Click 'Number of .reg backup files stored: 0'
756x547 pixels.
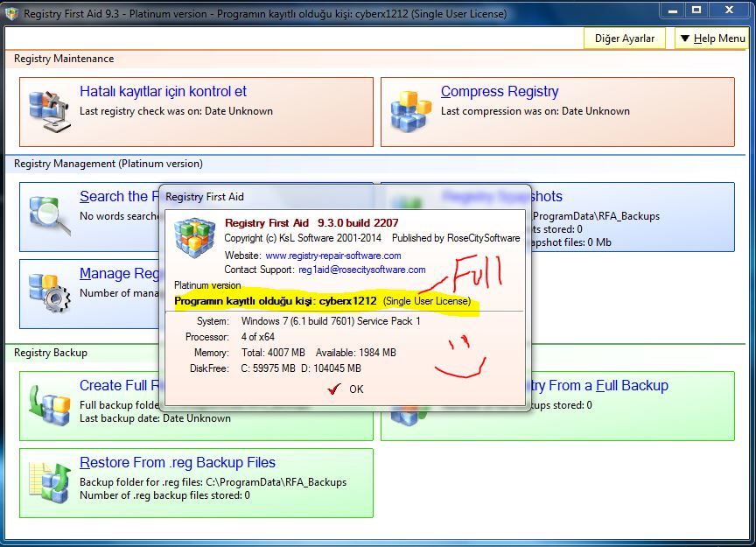164,494
